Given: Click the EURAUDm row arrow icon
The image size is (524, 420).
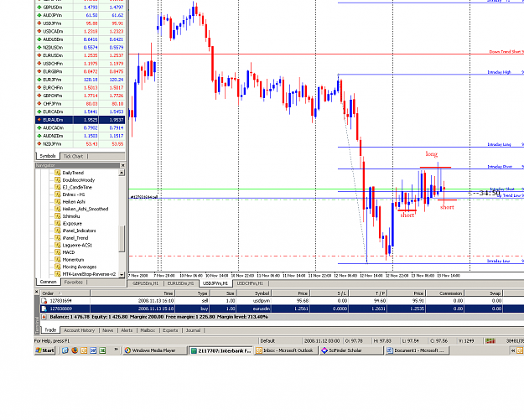Looking at the screenshot, I should [x=39, y=120].
